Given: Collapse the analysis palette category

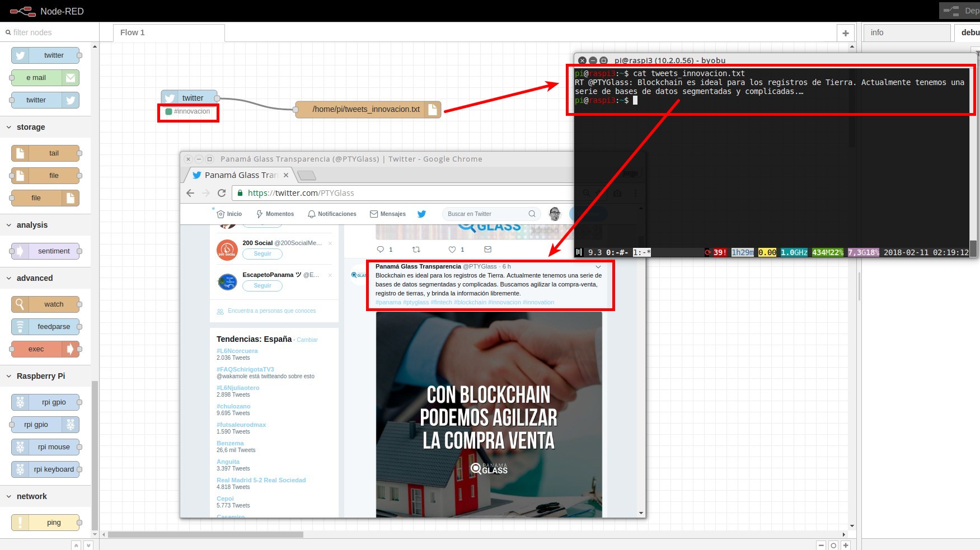Looking at the screenshot, I should click(9, 225).
